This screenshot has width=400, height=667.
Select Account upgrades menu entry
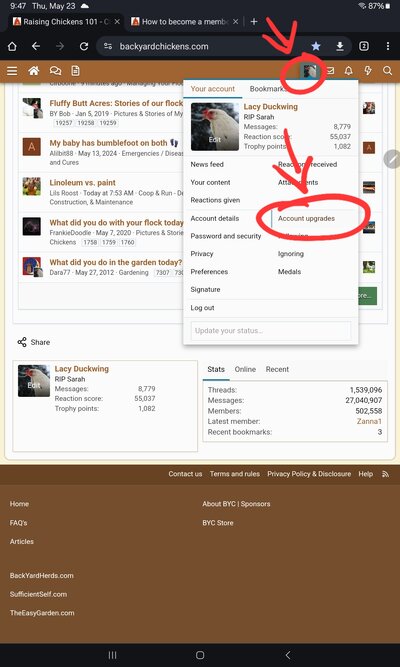click(x=306, y=218)
